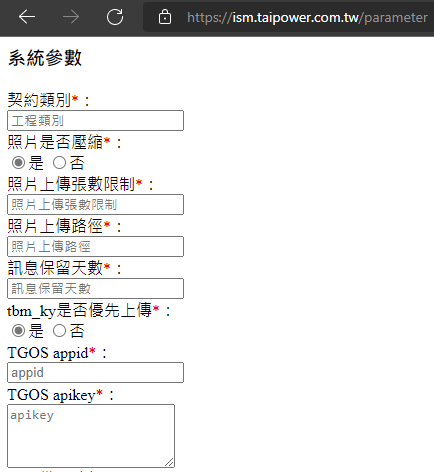View site info via the padlock icon
The width and height of the screenshot is (434, 472).
point(165,17)
